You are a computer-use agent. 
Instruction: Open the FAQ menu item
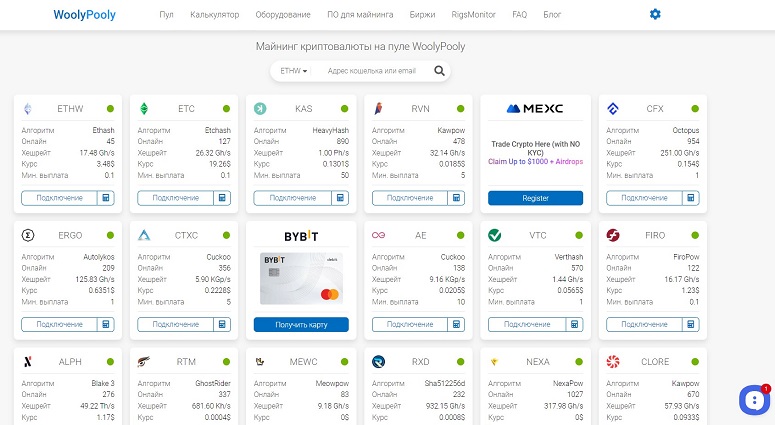[x=519, y=15]
